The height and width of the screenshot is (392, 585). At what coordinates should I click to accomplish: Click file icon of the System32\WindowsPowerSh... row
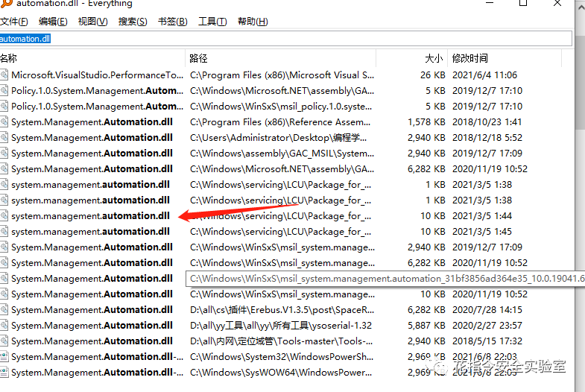pos(4,357)
